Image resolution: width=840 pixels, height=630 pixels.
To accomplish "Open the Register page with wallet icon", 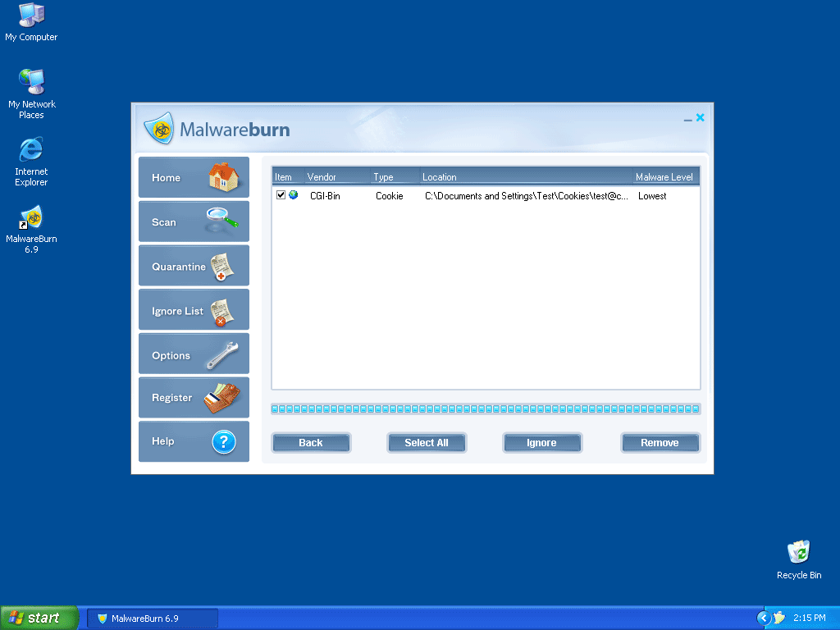I will [x=194, y=398].
